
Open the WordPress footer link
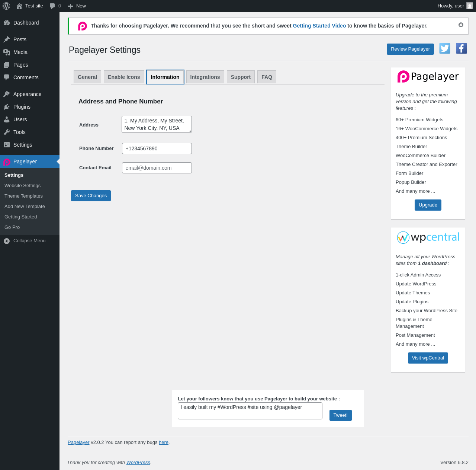[138, 463]
